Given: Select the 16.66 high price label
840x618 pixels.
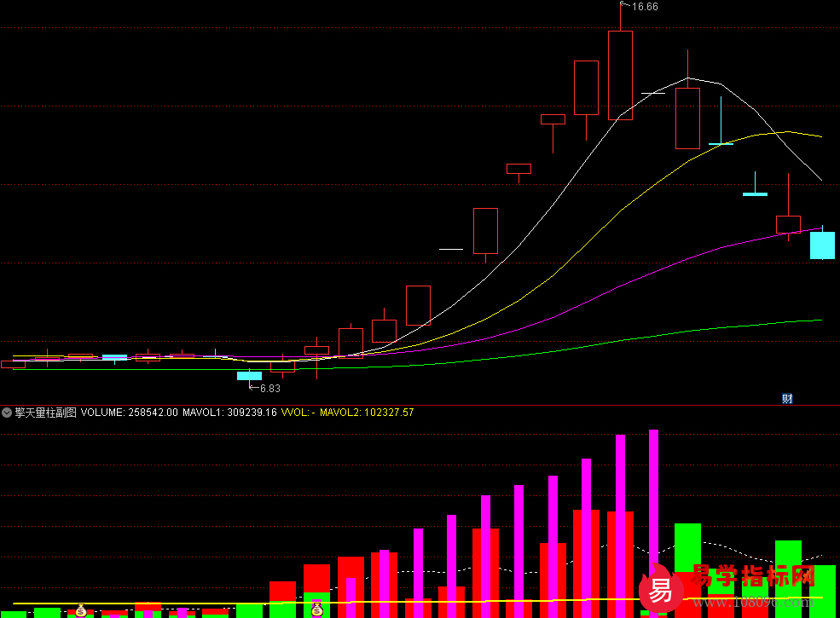Looking at the screenshot, I should (x=644, y=7).
